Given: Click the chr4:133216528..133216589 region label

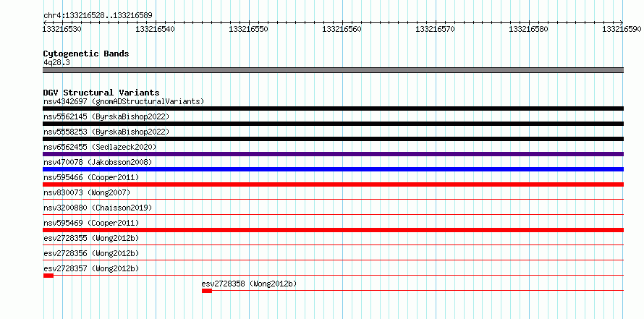Looking at the screenshot, I should [x=98, y=16].
